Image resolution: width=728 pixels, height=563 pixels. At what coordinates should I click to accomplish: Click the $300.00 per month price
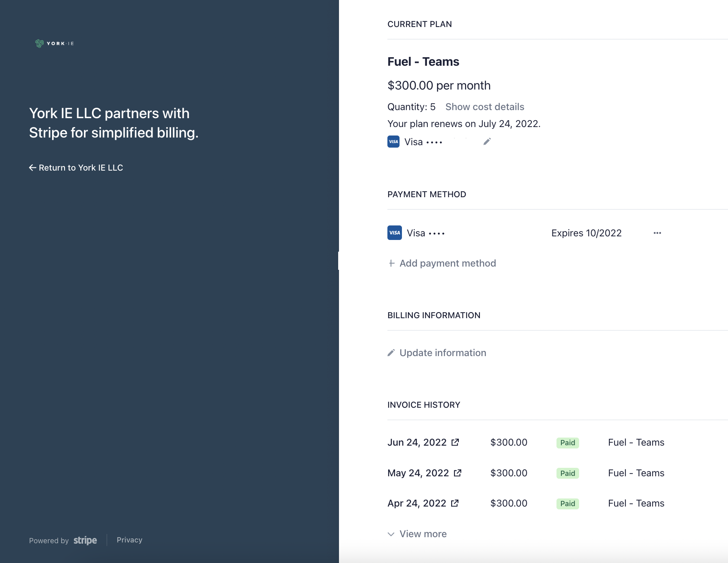pos(439,85)
